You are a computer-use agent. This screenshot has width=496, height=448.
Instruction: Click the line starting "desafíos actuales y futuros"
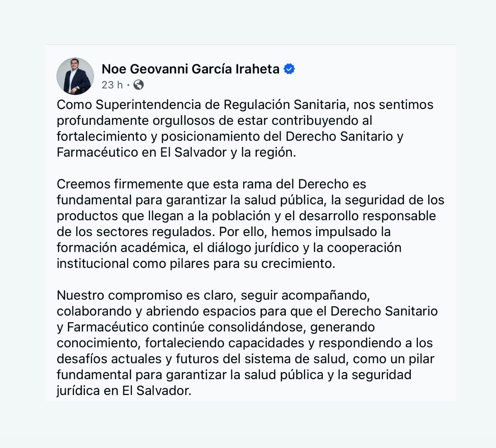245,359
